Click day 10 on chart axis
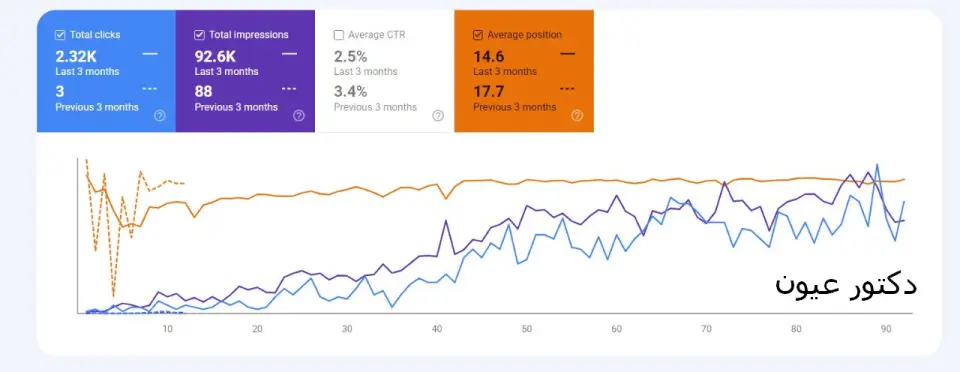 click(167, 329)
